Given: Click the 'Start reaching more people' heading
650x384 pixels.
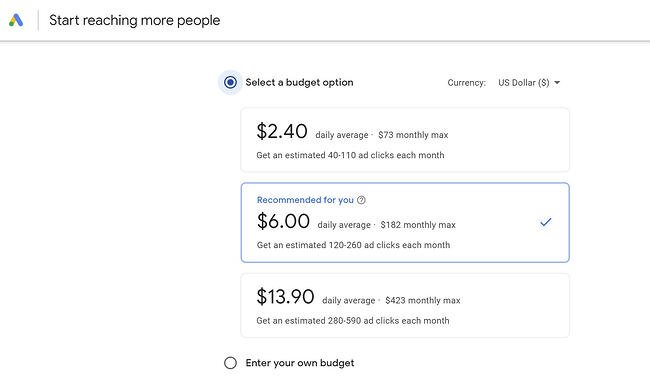Looking at the screenshot, I should pos(135,20).
